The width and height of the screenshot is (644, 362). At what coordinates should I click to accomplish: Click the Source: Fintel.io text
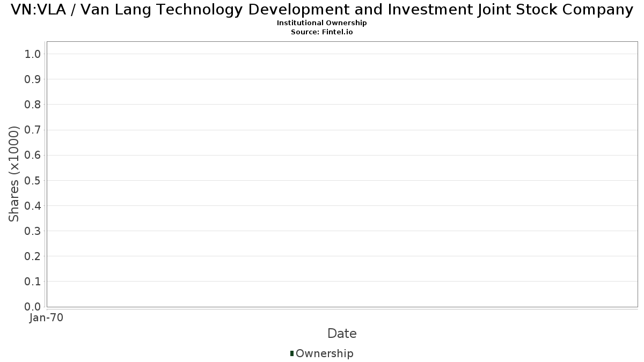pos(322,32)
